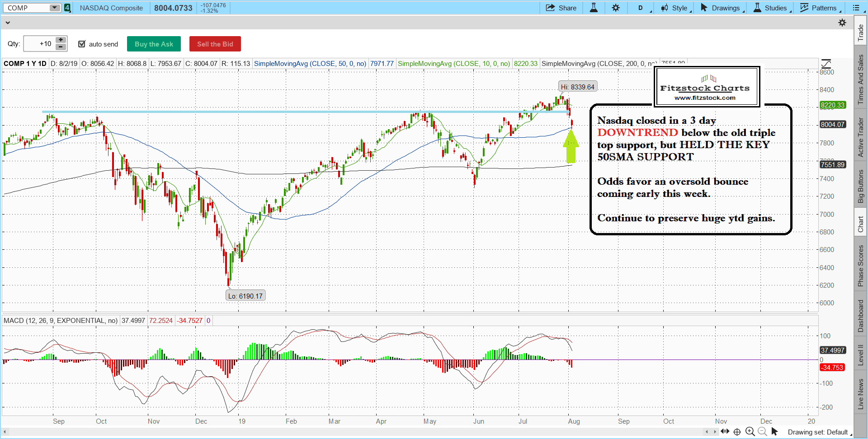Click the Qty input field
Viewport: 868px width, 439px height.
(39, 44)
